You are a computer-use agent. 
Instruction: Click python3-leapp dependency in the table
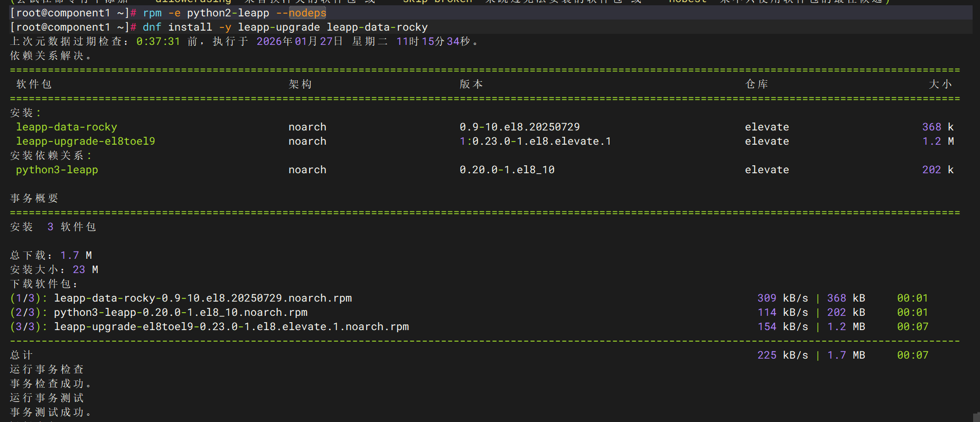coord(57,170)
